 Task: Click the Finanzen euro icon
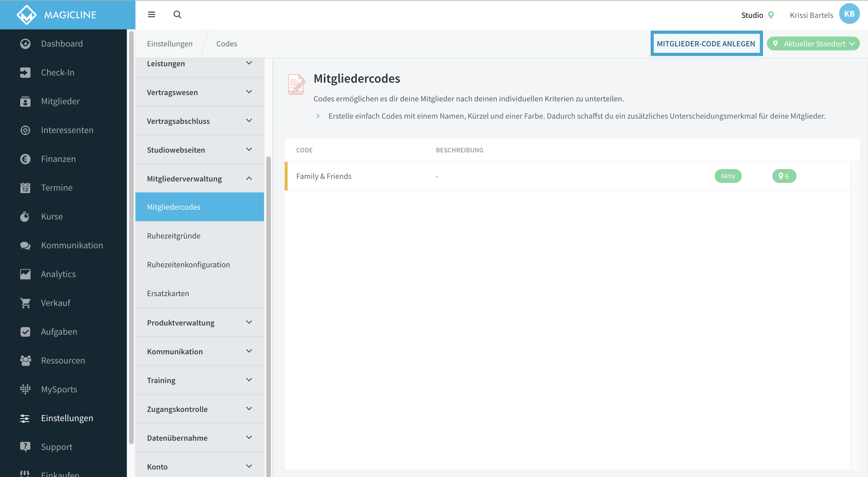(x=25, y=159)
